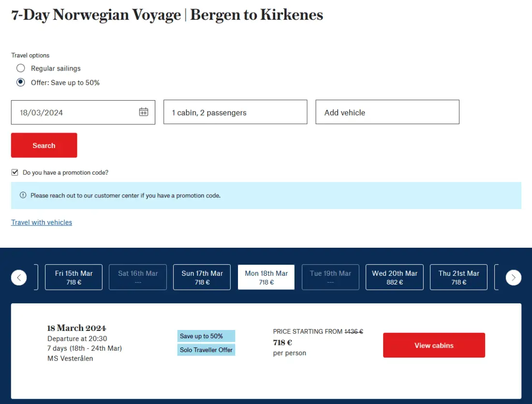This screenshot has width=532, height=404.
Task: Click the previous dates left arrow
Action: (x=19, y=278)
